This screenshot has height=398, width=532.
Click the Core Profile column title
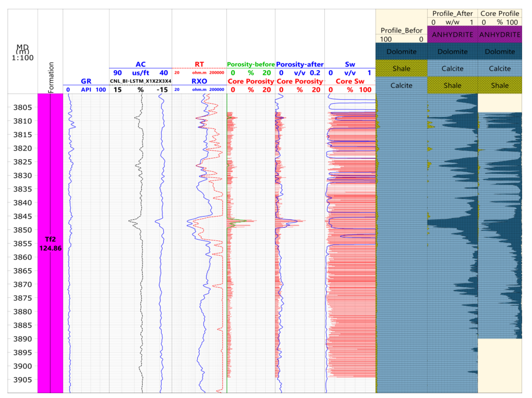click(499, 13)
